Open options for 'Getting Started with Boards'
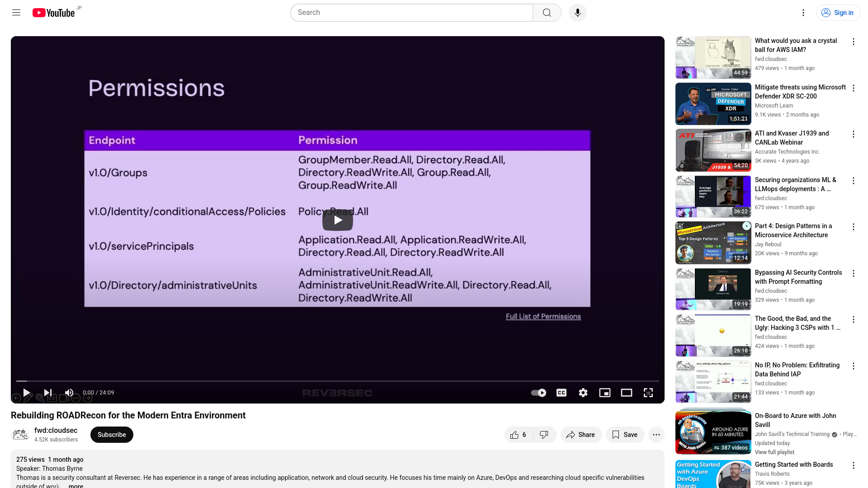868x488 pixels. click(x=854, y=465)
